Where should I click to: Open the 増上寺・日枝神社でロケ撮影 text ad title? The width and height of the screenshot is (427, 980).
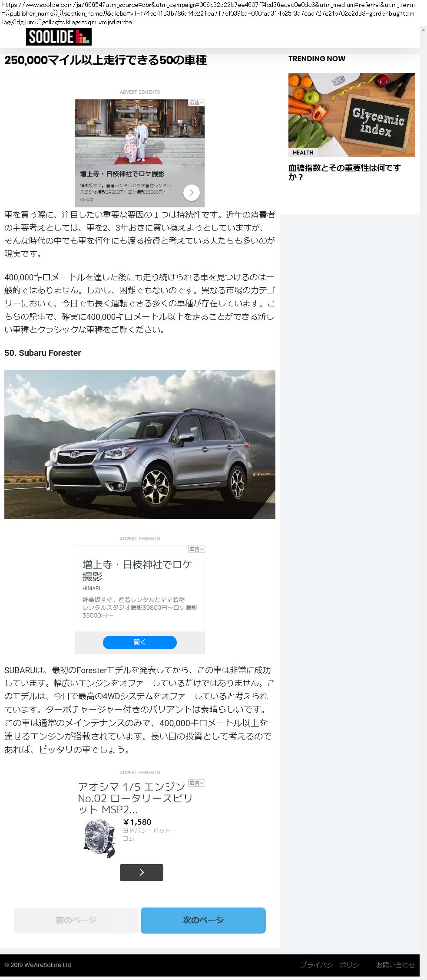pyautogui.click(x=137, y=570)
